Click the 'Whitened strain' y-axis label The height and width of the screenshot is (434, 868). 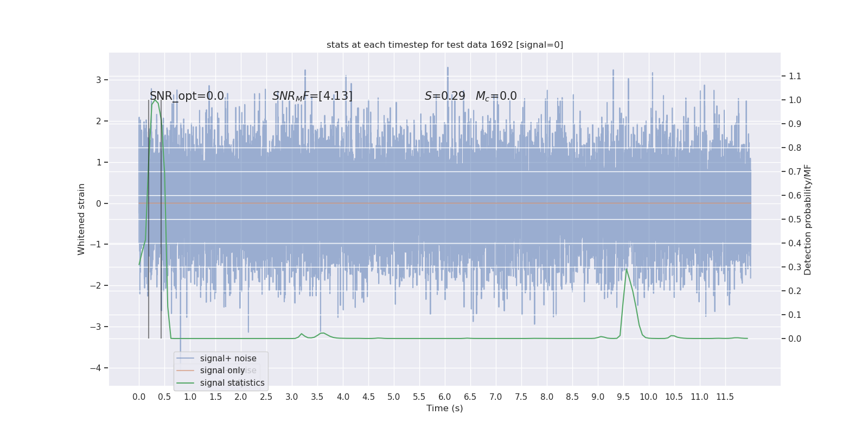(x=81, y=219)
